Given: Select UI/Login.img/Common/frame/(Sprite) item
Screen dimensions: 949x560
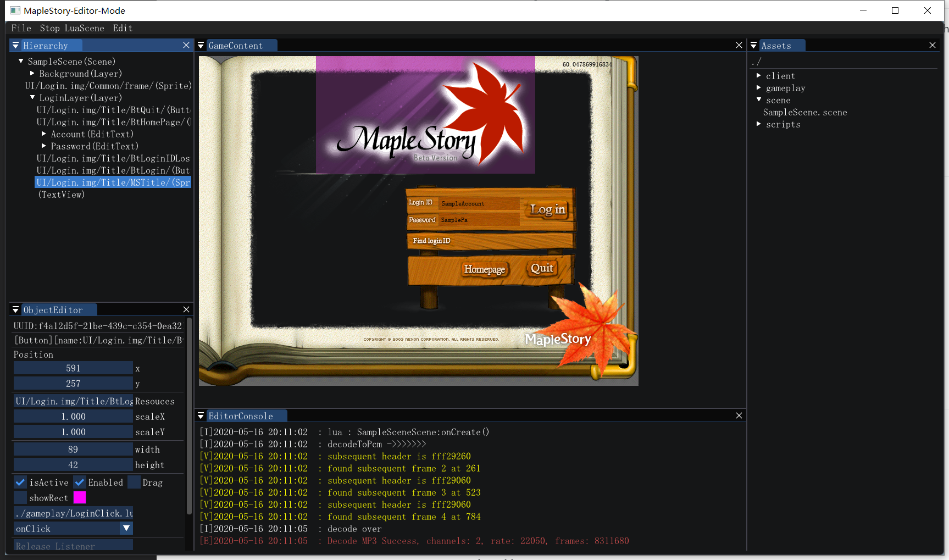Looking at the screenshot, I should (x=108, y=86).
